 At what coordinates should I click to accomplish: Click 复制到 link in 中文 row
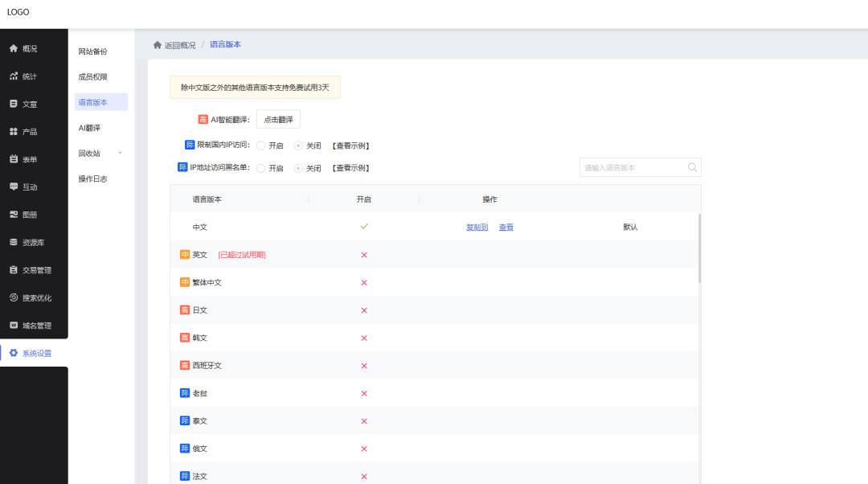(x=477, y=227)
